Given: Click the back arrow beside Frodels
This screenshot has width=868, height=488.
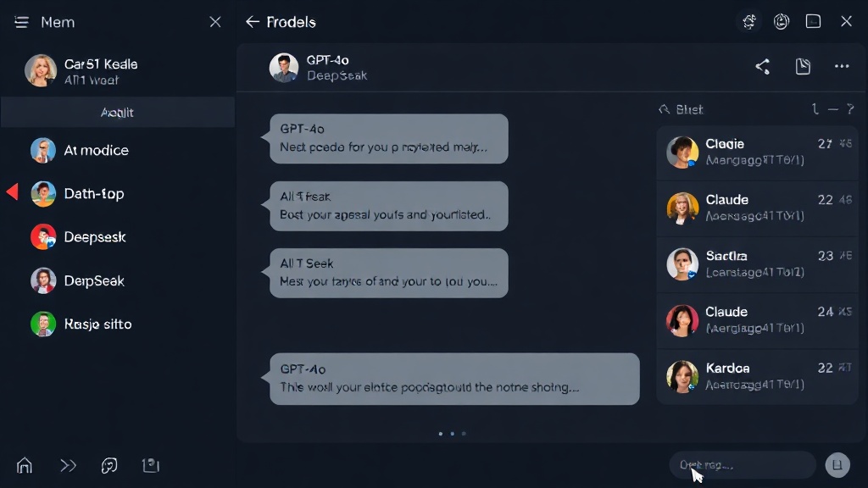Looking at the screenshot, I should click(253, 21).
